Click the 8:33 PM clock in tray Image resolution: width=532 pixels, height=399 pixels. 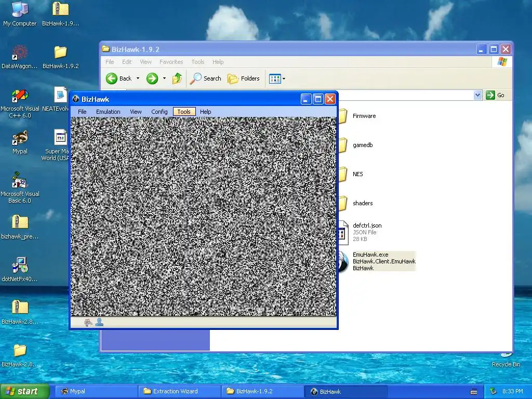click(x=512, y=391)
